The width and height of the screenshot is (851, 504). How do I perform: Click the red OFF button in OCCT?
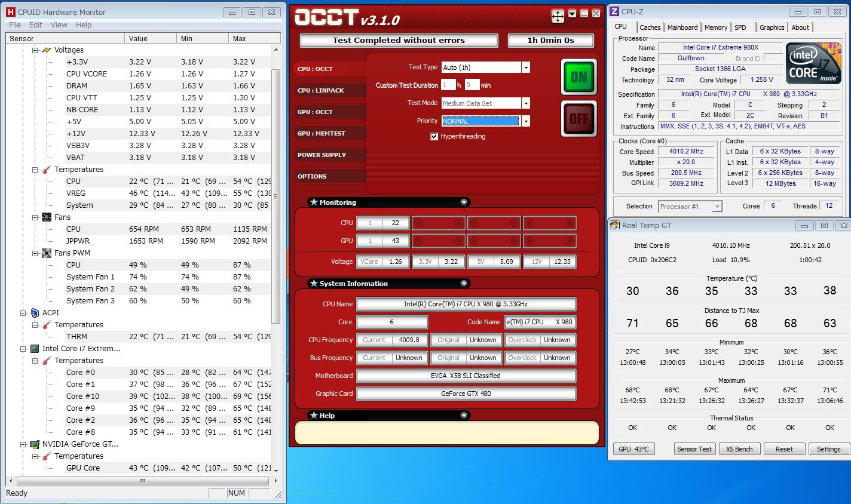(x=578, y=118)
